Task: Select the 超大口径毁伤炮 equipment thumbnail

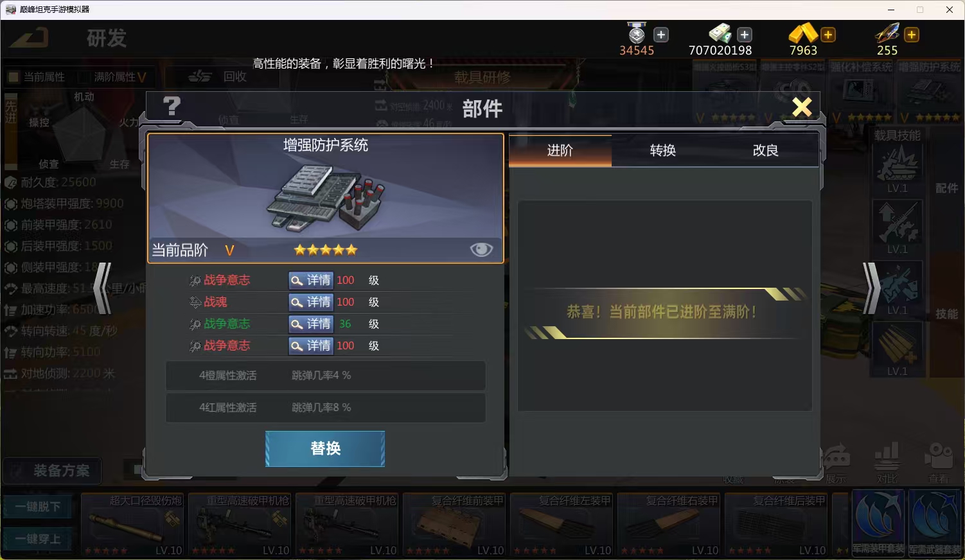Action: coord(132,525)
